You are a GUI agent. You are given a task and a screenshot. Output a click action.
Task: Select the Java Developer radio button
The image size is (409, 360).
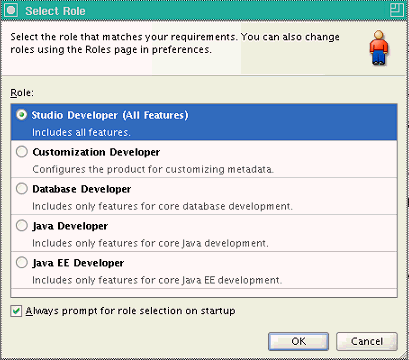pos(22,226)
